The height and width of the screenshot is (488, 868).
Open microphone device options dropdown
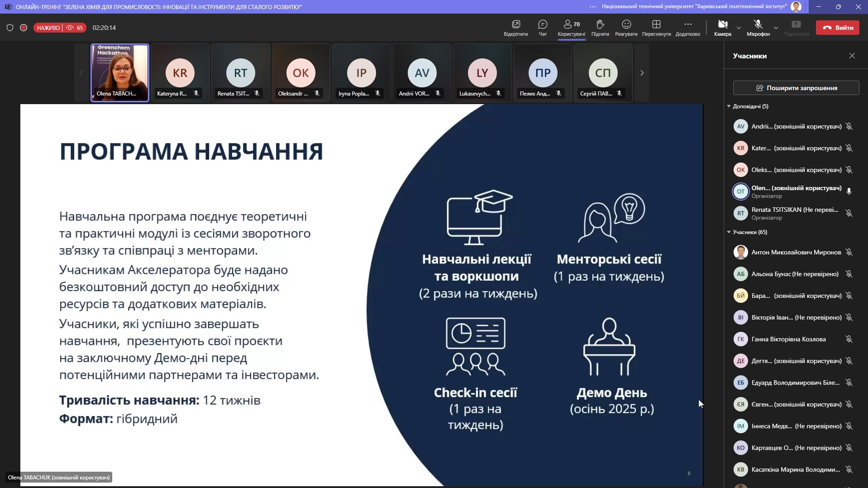tap(776, 28)
